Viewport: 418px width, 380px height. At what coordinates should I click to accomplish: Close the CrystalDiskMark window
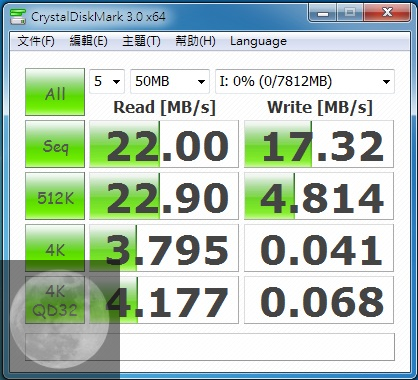387,13
